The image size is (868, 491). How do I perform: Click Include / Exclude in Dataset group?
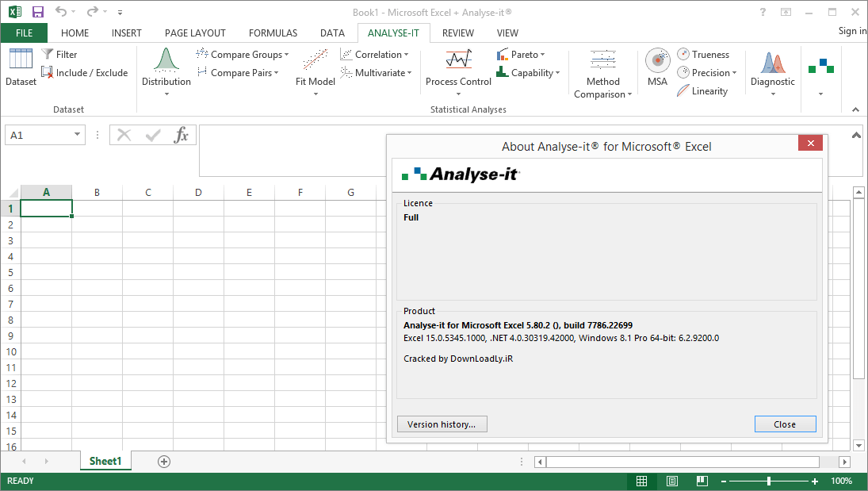click(x=84, y=72)
